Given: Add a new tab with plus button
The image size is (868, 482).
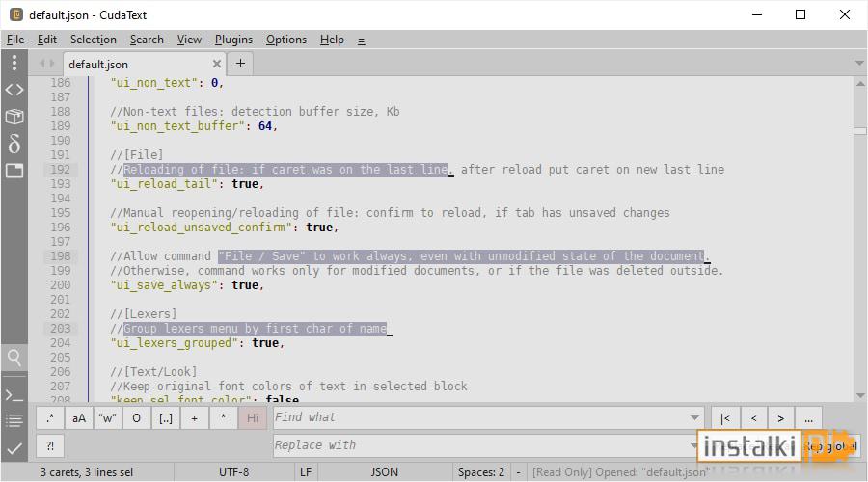Looking at the screenshot, I should [x=240, y=64].
